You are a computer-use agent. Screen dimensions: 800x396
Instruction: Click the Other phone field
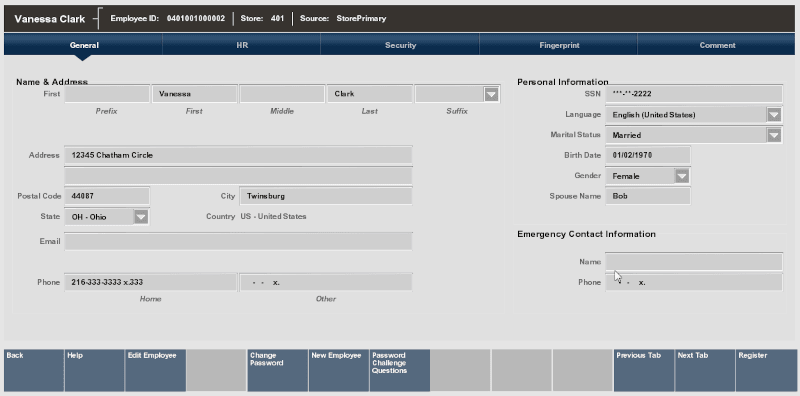click(326, 282)
